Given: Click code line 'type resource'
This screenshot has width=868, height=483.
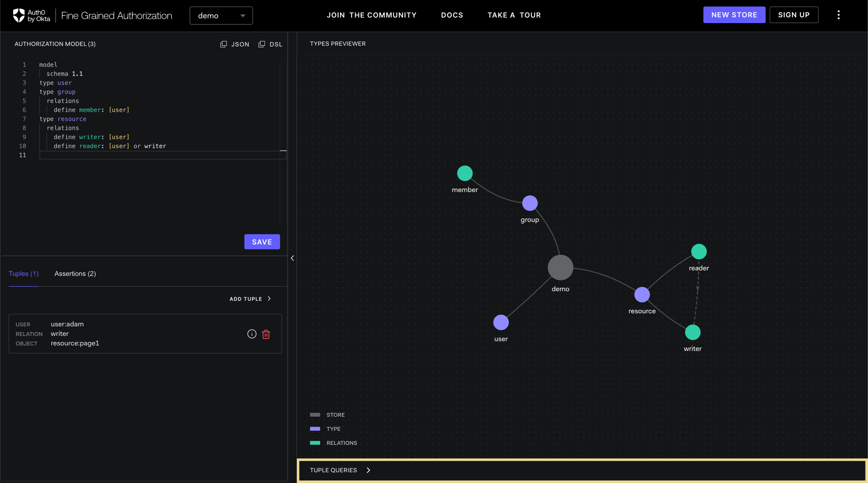Looking at the screenshot, I should [63, 119].
